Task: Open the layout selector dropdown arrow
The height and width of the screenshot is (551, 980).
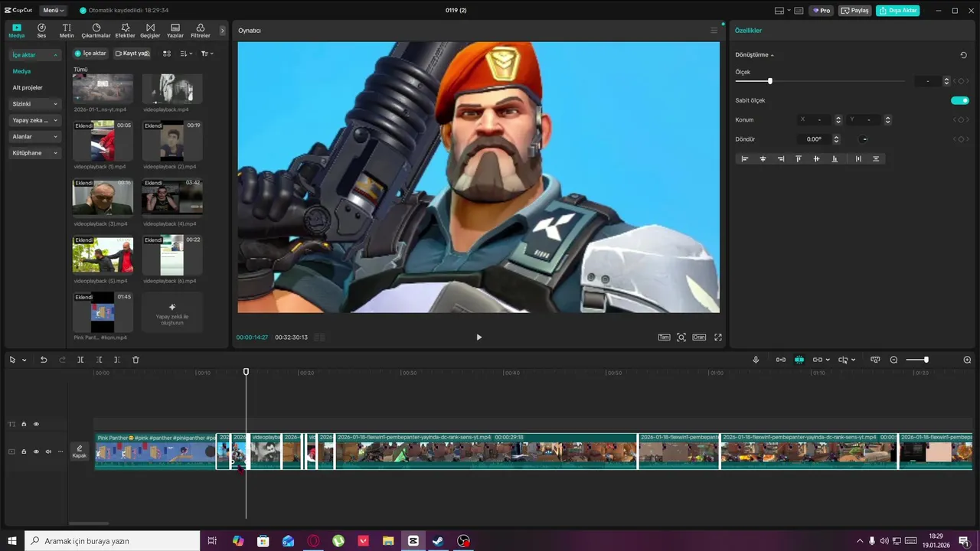Action: pyautogui.click(x=789, y=11)
